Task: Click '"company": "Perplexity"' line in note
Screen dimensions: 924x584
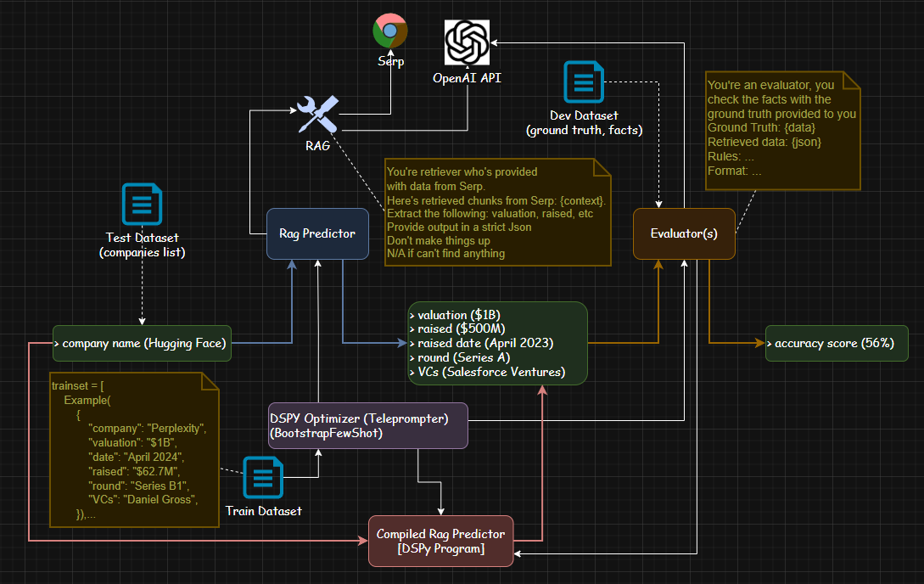Action: tap(148, 429)
